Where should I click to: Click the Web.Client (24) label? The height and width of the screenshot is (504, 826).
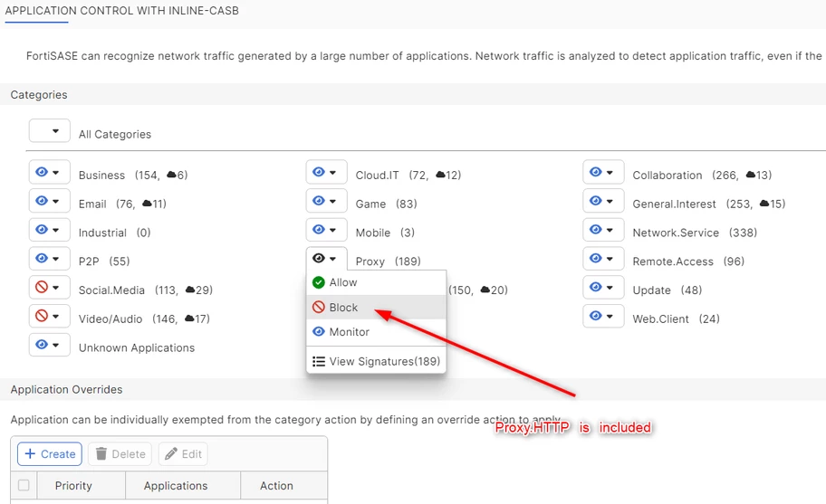[676, 319]
